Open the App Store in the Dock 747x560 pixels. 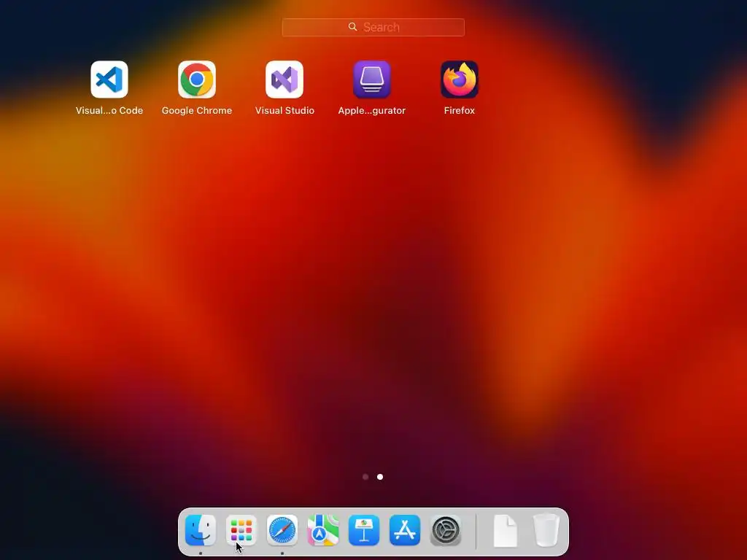point(405,530)
